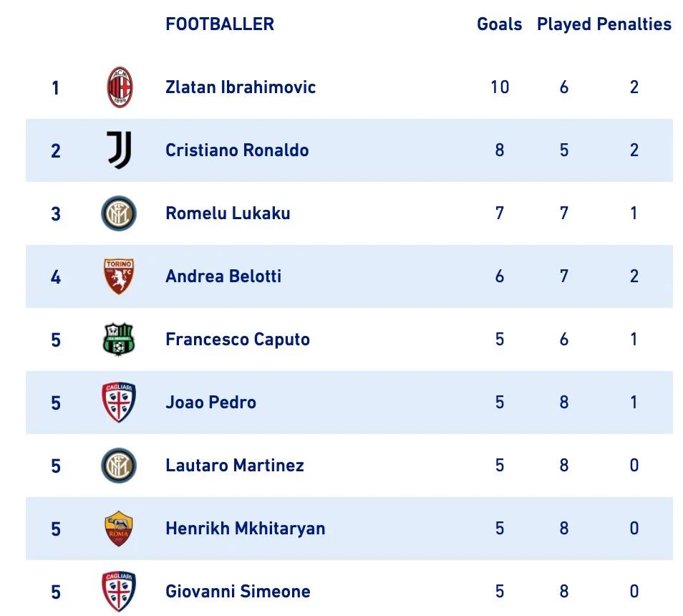Open Zlatan Ibrahimovic's player name link
Viewport: 683px width, 616px height.
[x=241, y=87]
